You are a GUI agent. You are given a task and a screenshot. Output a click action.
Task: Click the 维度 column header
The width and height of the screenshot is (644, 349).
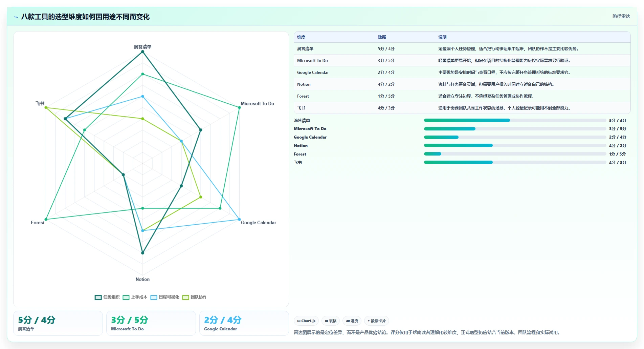tap(301, 37)
